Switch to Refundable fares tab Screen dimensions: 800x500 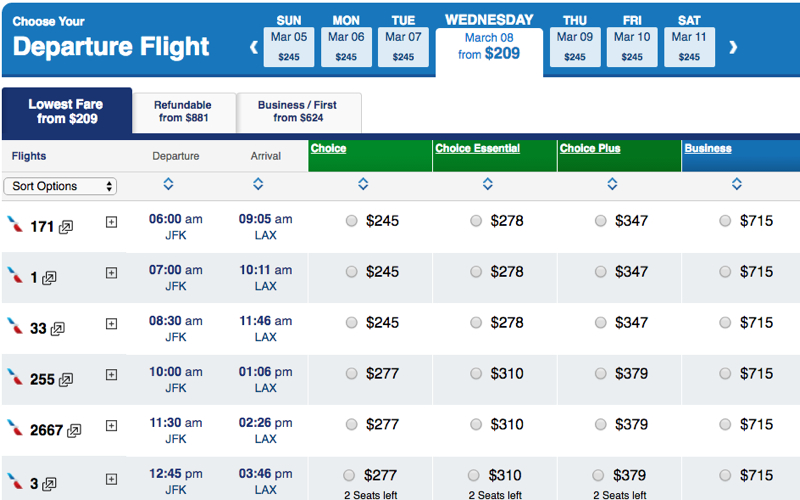(x=184, y=112)
